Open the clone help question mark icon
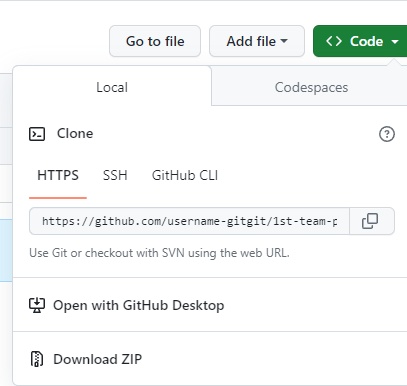 point(387,134)
